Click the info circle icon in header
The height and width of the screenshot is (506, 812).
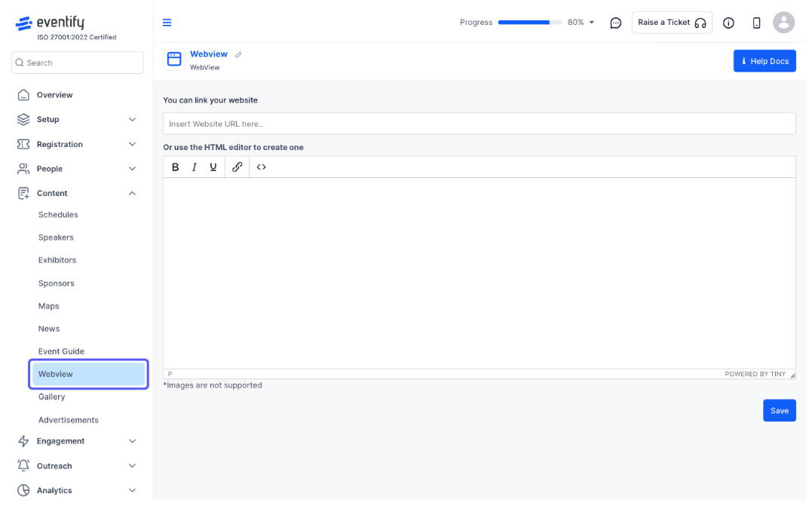click(728, 23)
